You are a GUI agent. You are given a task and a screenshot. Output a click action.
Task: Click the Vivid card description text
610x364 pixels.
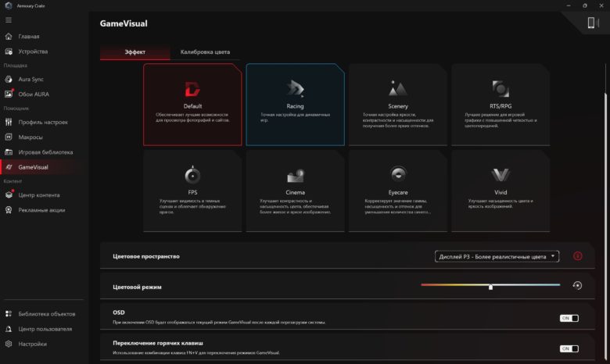pyautogui.click(x=501, y=204)
